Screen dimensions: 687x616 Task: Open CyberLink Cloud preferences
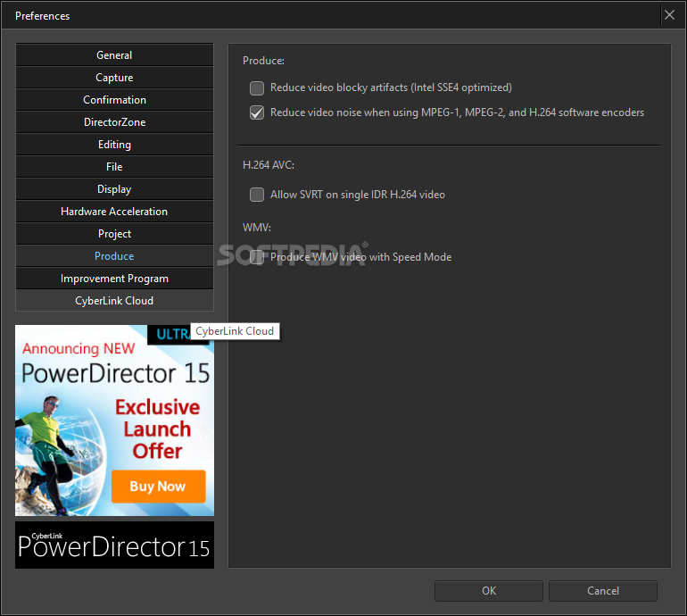point(114,301)
